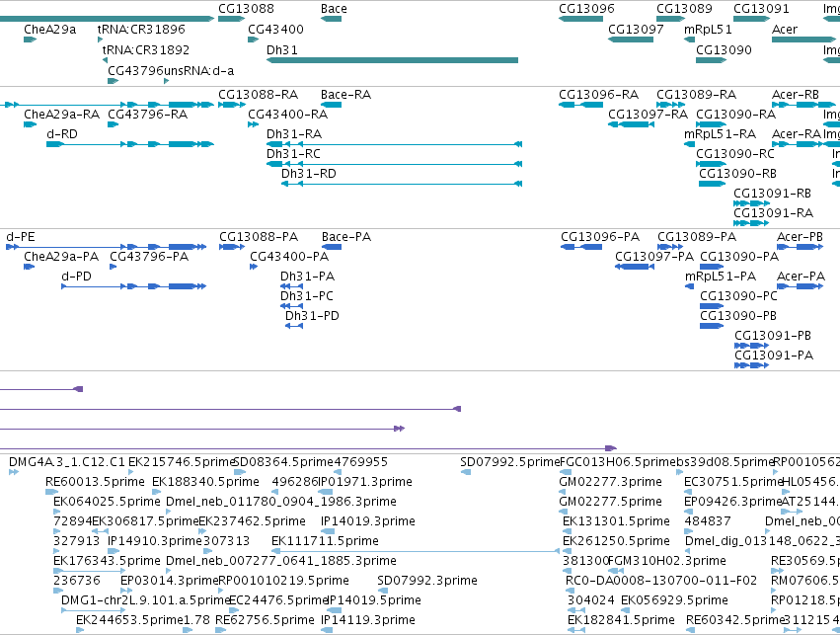Select cDNA SD08364.5prime
The image size is (840, 635).
(x=284, y=462)
